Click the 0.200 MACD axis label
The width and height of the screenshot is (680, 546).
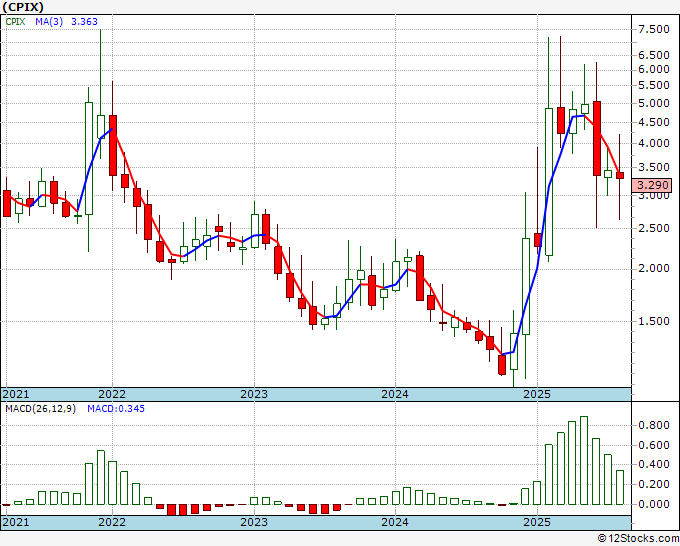click(654, 484)
